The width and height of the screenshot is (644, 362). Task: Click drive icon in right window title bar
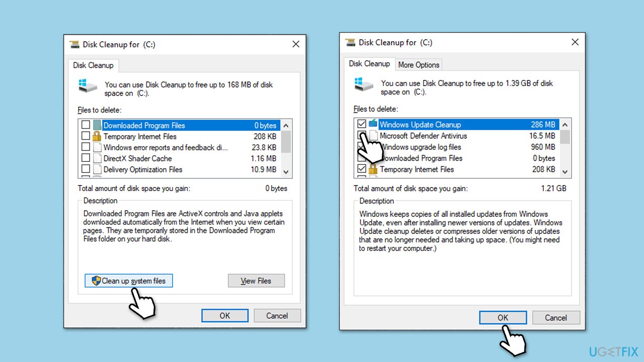coord(350,43)
